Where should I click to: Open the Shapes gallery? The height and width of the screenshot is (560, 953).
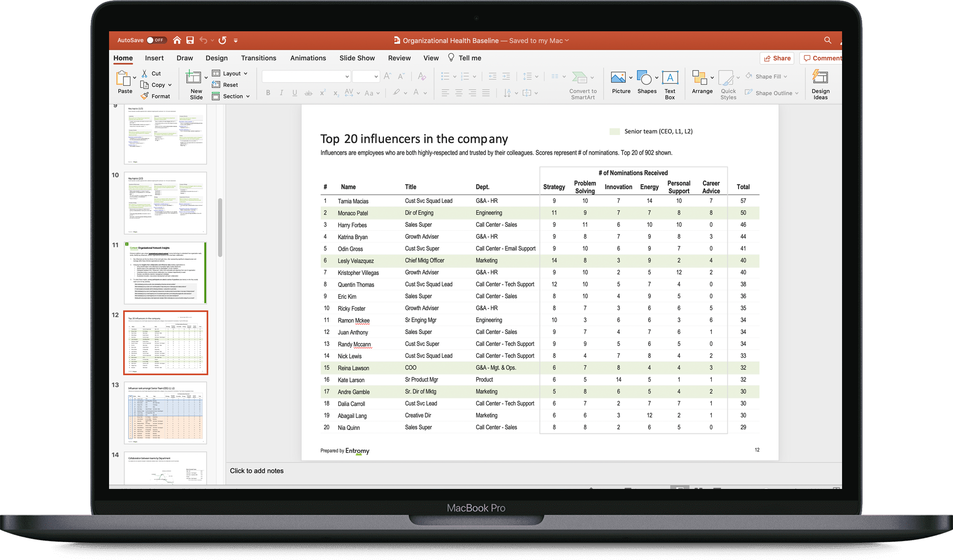coord(646,81)
